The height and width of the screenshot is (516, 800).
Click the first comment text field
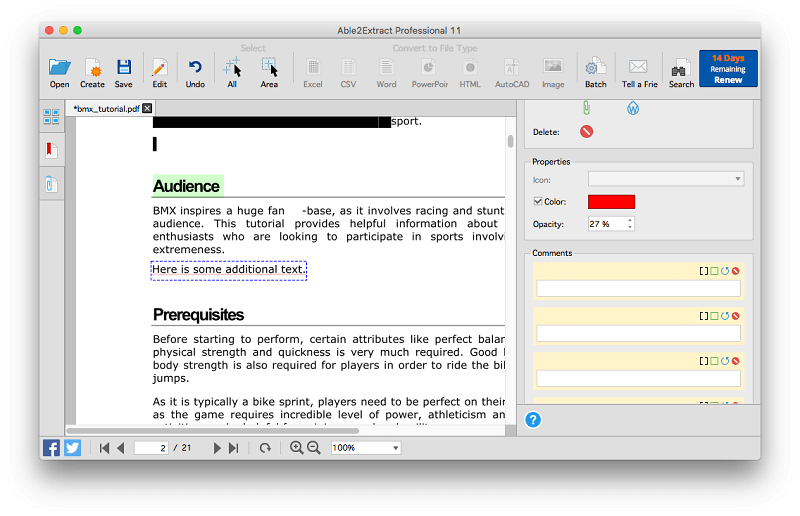638,288
